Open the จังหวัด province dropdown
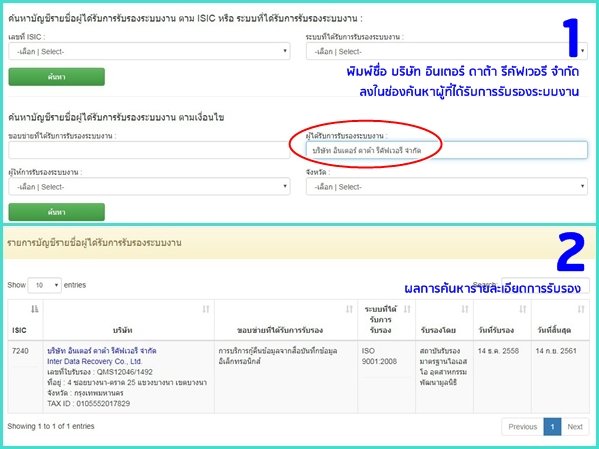This screenshot has width=599, height=449. [x=447, y=186]
